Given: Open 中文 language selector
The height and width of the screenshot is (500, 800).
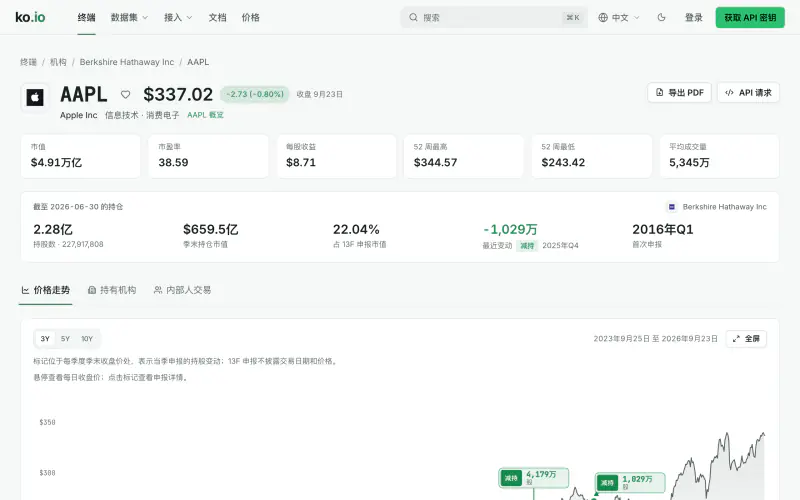Looking at the screenshot, I should click(619, 17).
